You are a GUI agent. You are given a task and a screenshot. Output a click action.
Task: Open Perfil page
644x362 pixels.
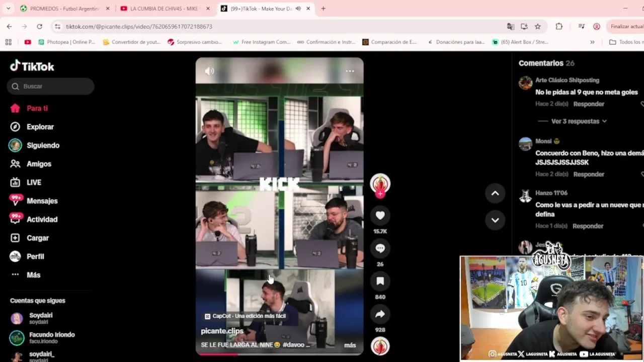pos(27,256)
